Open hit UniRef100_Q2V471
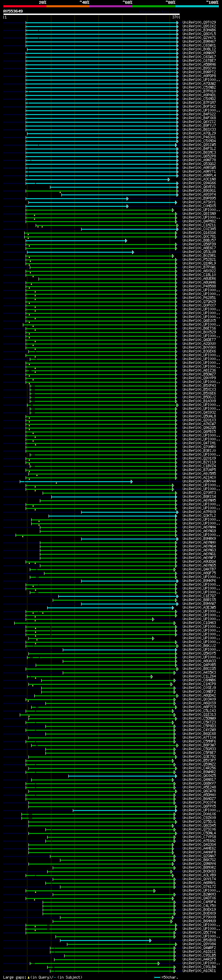This screenshot has width=222, height=980. pyautogui.click(x=199, y=38)
